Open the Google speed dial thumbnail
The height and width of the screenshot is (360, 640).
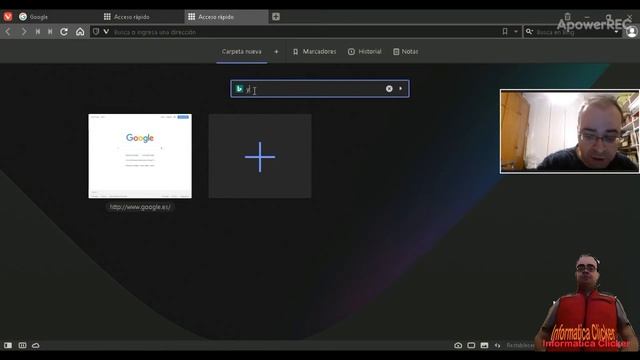click(140, 156)
